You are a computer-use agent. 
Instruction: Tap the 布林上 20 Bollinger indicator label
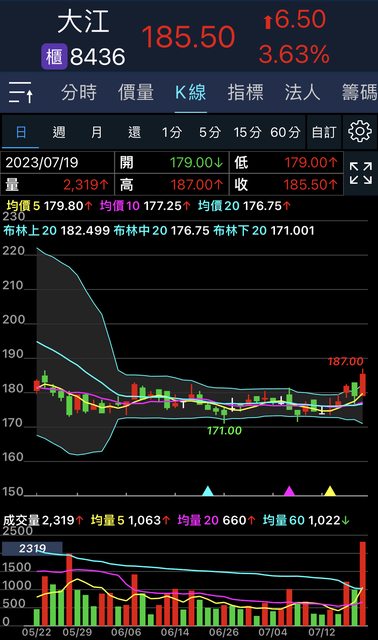coord(30,231)
